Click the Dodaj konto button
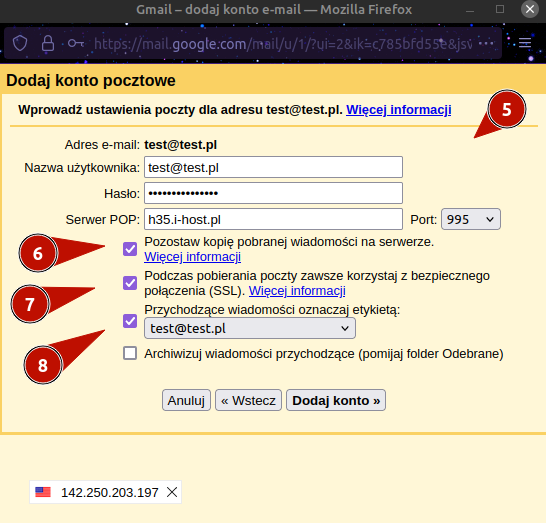 click(x=336, y=400)
